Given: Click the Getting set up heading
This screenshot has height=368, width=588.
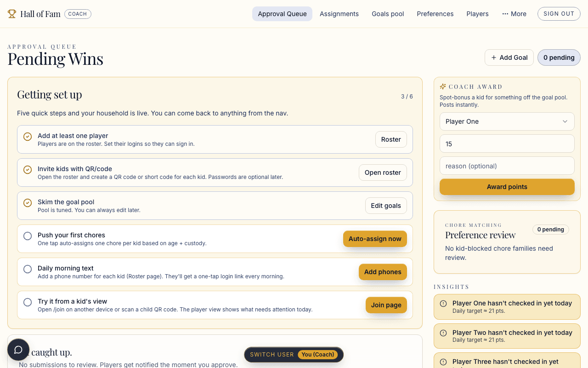Looking at the screenshot, I should coord(50,95).
